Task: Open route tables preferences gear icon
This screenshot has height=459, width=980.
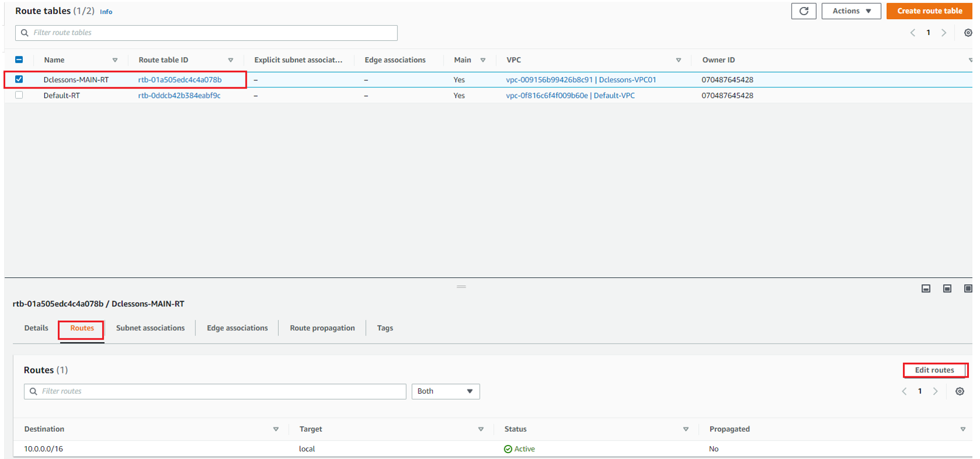Action: point(968,33)
